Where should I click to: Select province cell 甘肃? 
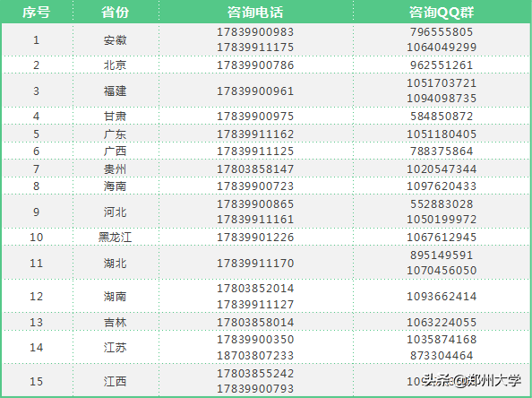pos(115,117)
